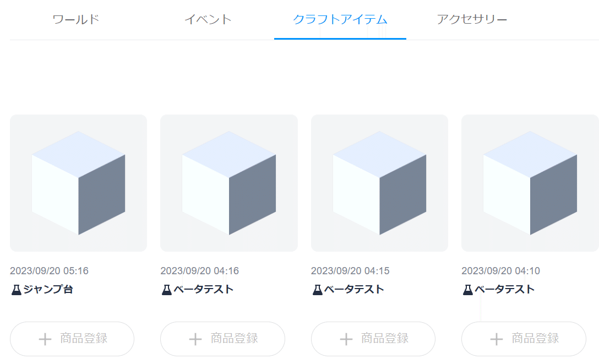
Task: Click the beta flask icon beside ジャンプ台
Action: [x=16, y=290]
